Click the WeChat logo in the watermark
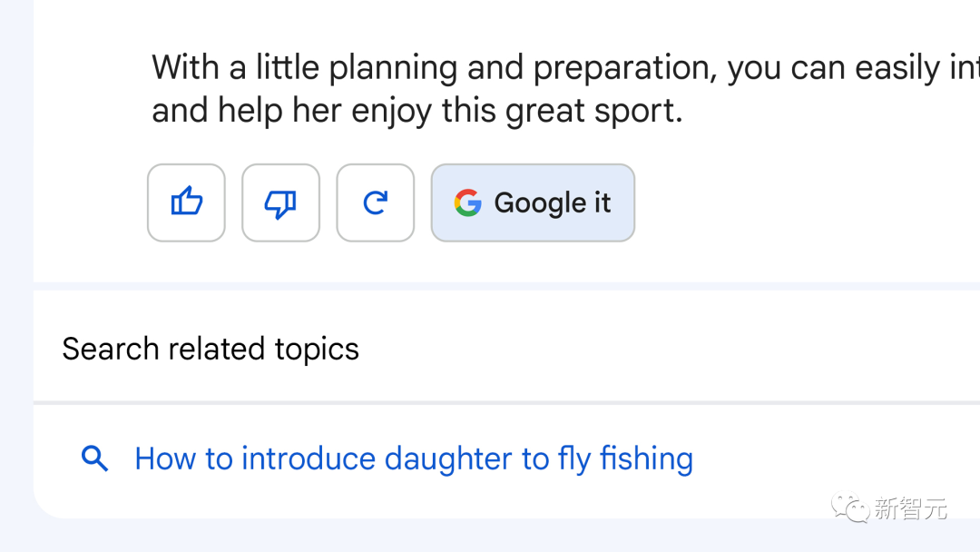This screenshot has height=552, width=980. [x=852, y=508]
